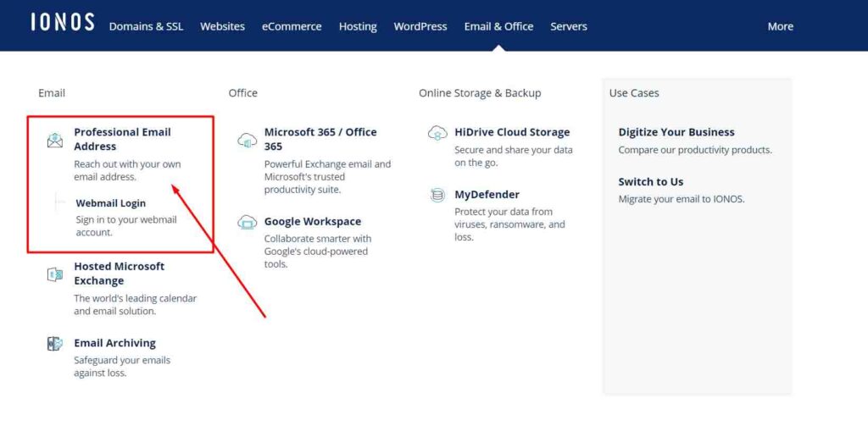The height and width of the screenshot is (426, 868).
Task: Click 'The world's leading calendar' description
Action: click(x=135, y=305)
